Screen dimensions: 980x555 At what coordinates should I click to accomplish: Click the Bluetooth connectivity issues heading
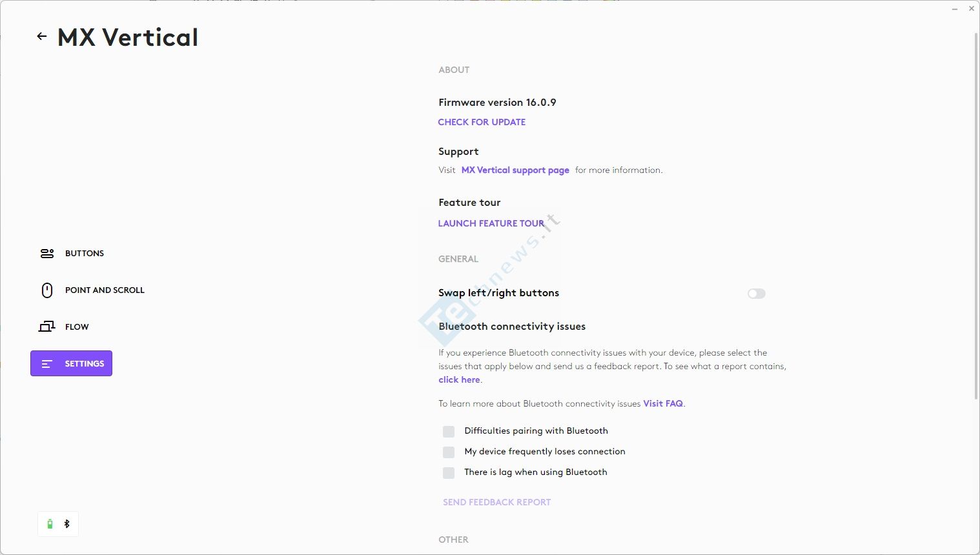pyautogui.click(x=512, y=327)
